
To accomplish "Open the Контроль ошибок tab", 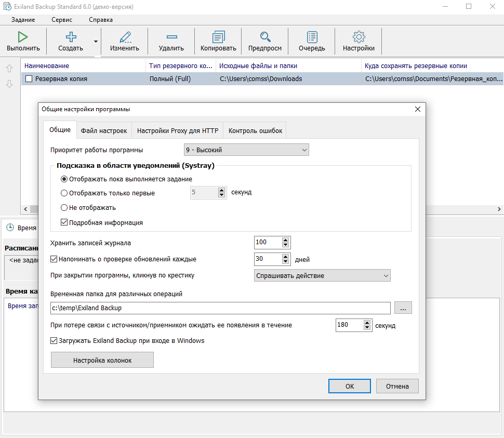I will pyautogui.click(x=255, y=131).
